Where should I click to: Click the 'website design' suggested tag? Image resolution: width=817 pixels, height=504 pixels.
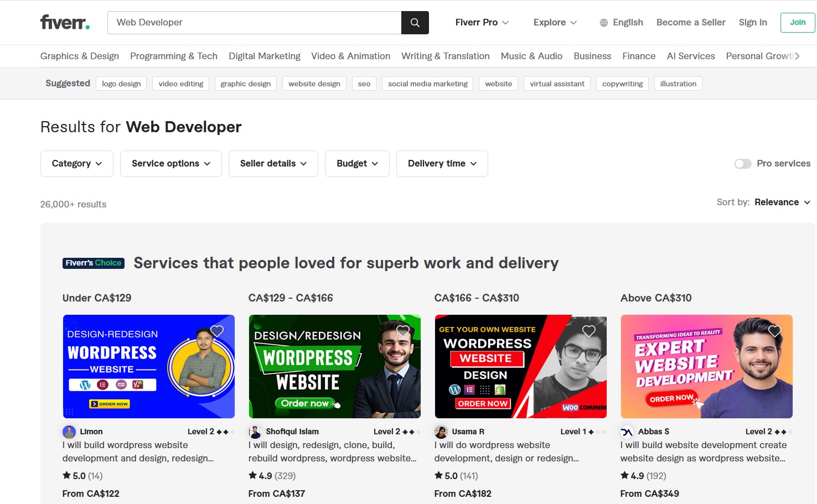click(314, 84)
